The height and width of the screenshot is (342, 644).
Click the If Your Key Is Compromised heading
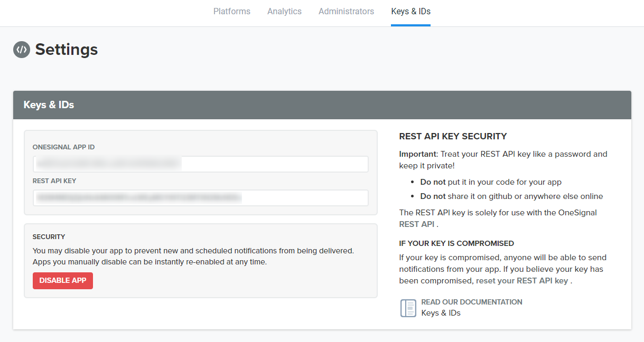[456, 243]
